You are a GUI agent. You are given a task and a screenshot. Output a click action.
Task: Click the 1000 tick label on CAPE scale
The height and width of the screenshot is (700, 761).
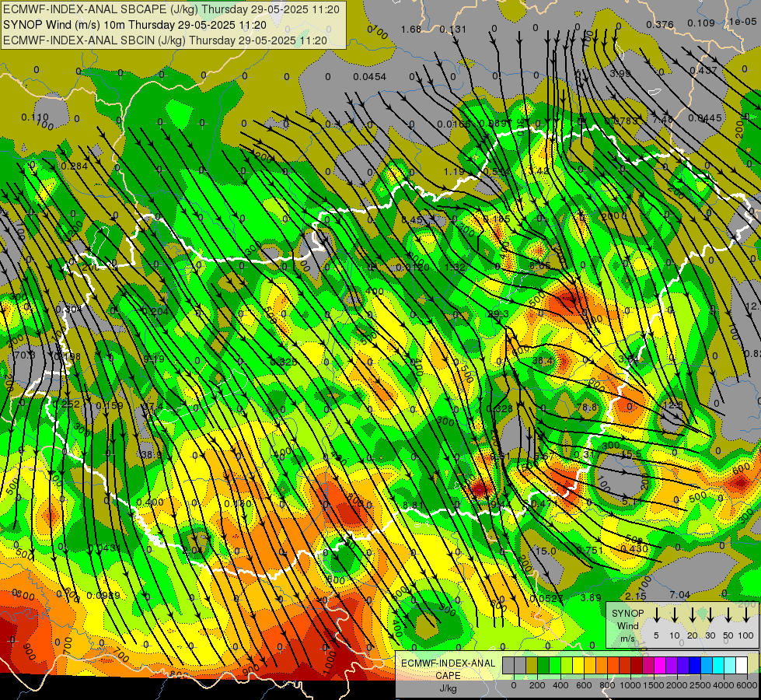[x=630, y=685]
